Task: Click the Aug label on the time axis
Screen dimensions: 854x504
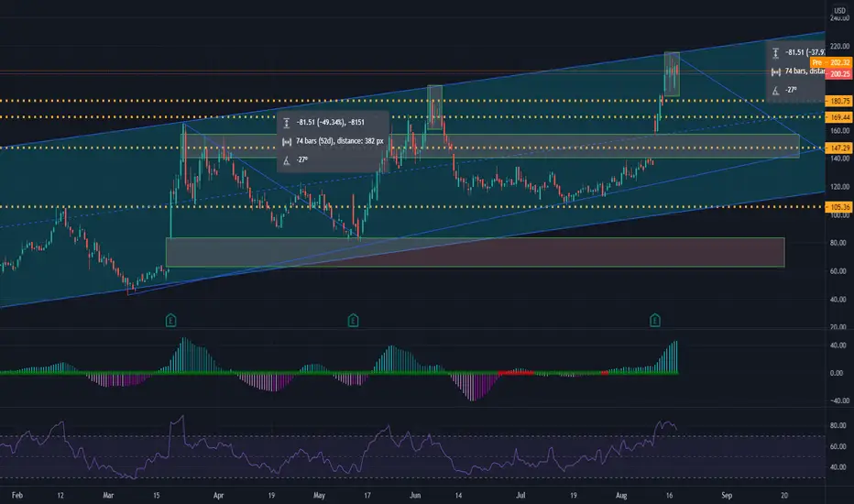Action: [621, 495]
